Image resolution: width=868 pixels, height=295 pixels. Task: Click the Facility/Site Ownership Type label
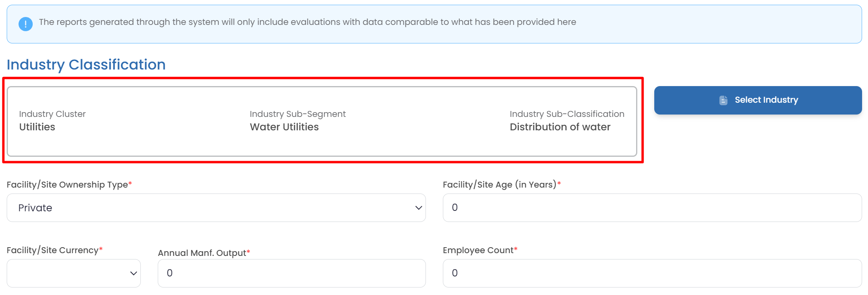(67, 185)
